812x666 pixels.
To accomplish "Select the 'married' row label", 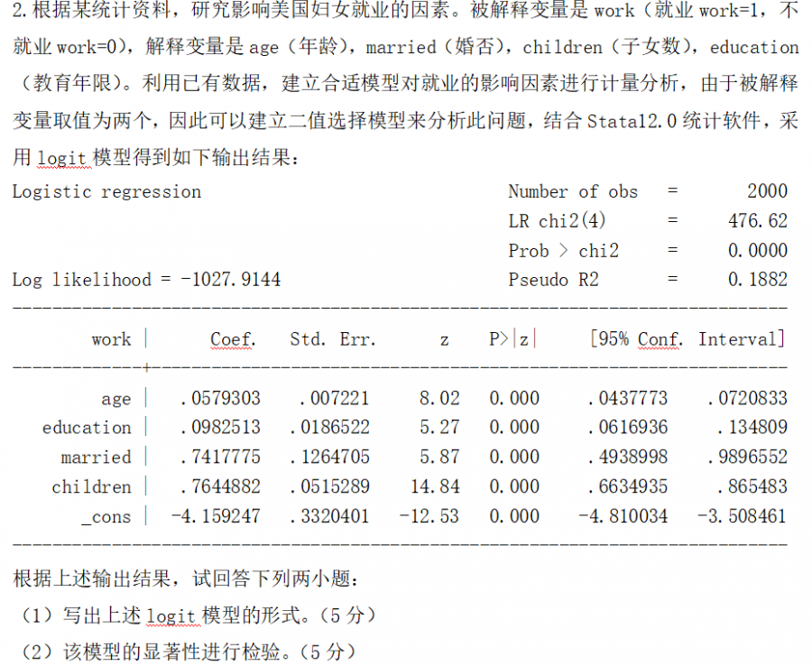I will (x=96, y=458).
